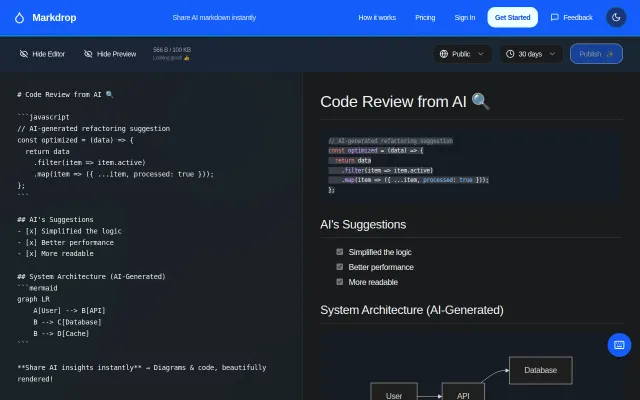This screenshot has height=400, width=640.
Task: Click the Get Started button
Action: point(512,18)
